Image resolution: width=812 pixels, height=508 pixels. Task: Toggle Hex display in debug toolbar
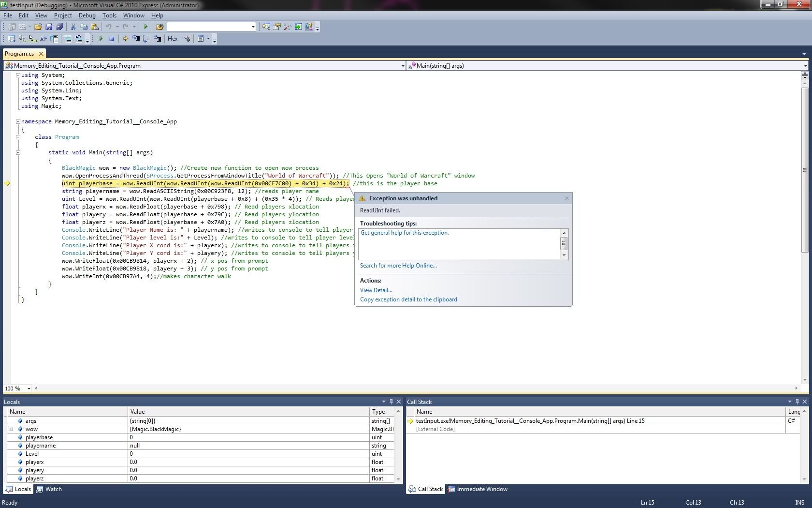173,39
